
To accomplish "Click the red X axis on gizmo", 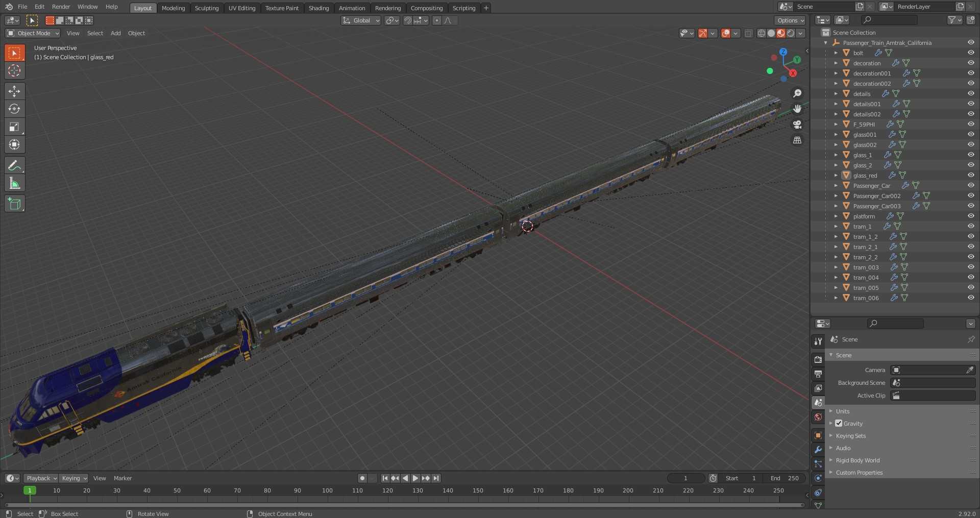I will (793, 73).
